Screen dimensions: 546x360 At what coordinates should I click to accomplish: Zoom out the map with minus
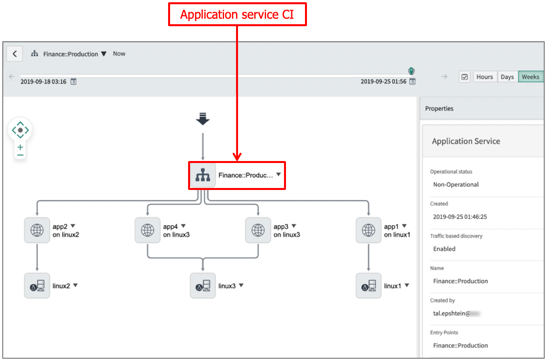20,155
